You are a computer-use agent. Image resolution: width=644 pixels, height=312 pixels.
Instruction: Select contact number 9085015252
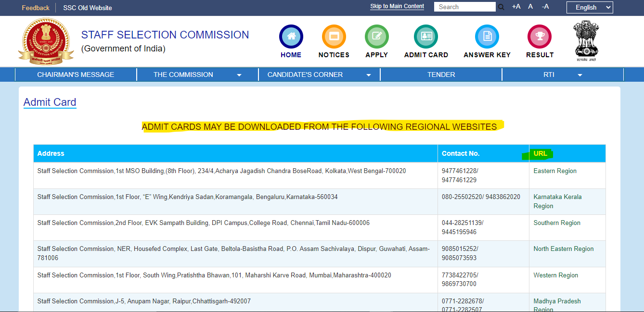[459, 249]
